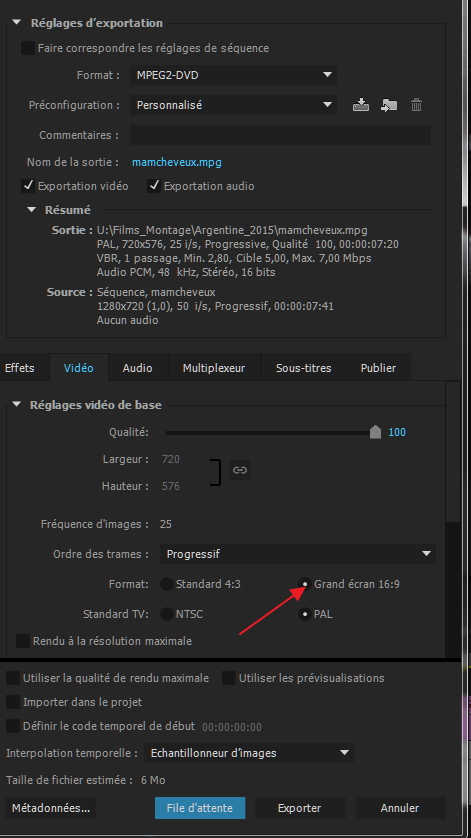Enable Faire correspondre les réglages de séquence
471x838 pixels.
click(x=28, y=48)
